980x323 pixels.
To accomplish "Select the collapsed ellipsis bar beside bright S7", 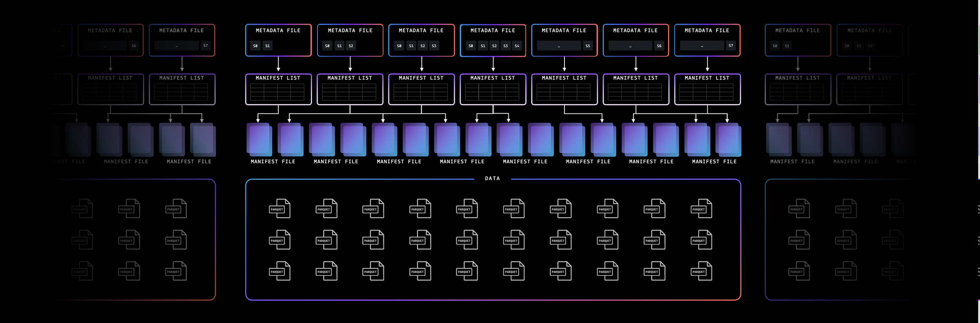I will click(x=702, y=46).
